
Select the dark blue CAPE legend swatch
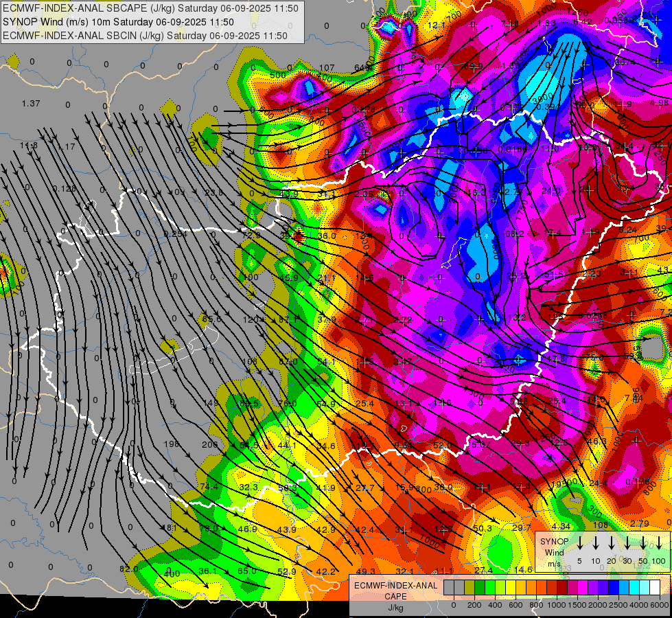coord(614,588)
